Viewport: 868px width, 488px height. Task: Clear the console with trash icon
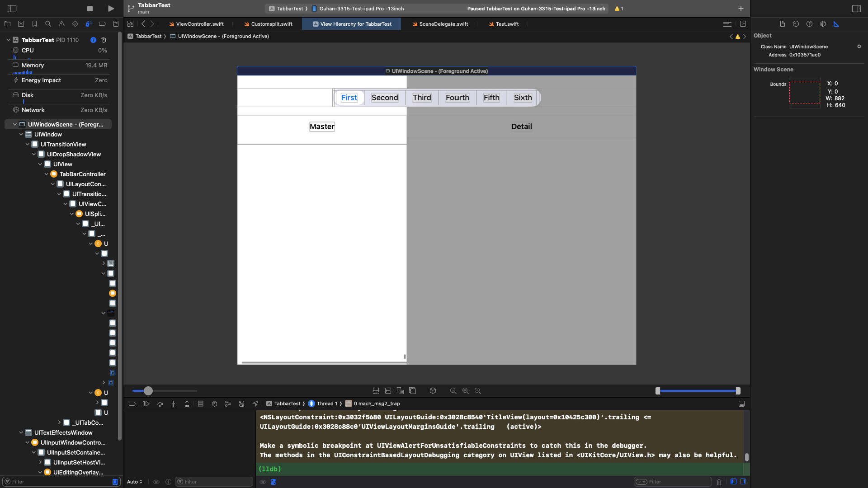(719, 482)
